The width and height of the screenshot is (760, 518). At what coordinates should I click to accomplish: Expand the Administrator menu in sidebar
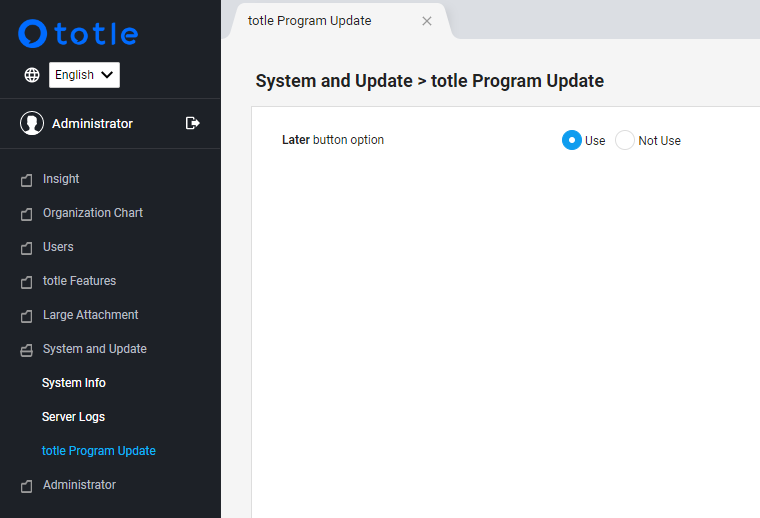(79, 485)
